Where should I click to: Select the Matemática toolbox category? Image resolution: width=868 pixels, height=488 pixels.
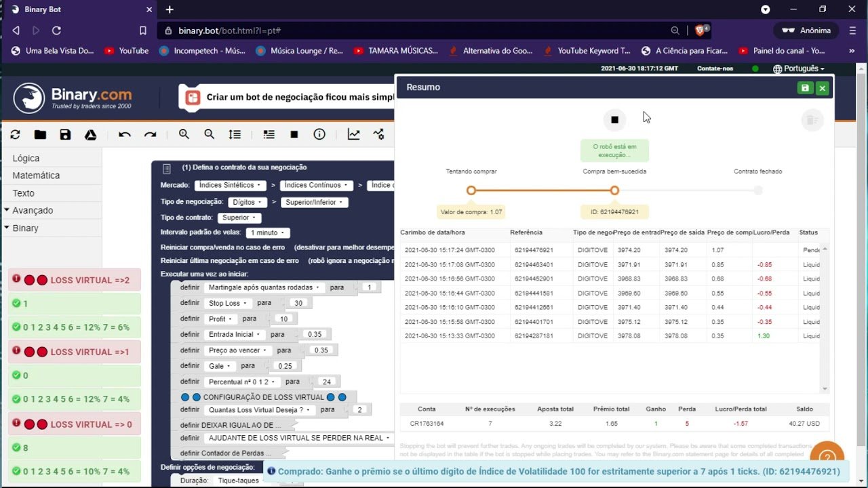coord(36,176)
